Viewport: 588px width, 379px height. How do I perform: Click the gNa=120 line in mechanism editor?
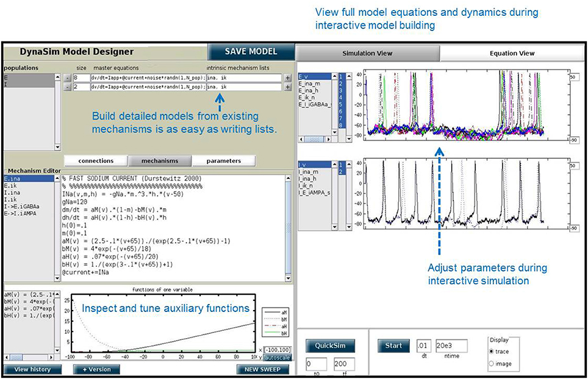(x=75, y=202)
